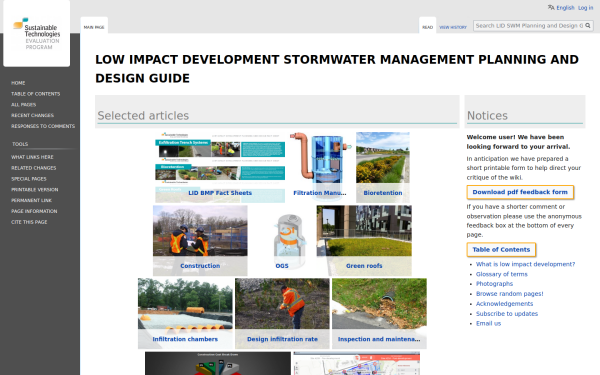The image size is (600, 375).
Task: Open What is low impact development? link
Action: point(525,264)
